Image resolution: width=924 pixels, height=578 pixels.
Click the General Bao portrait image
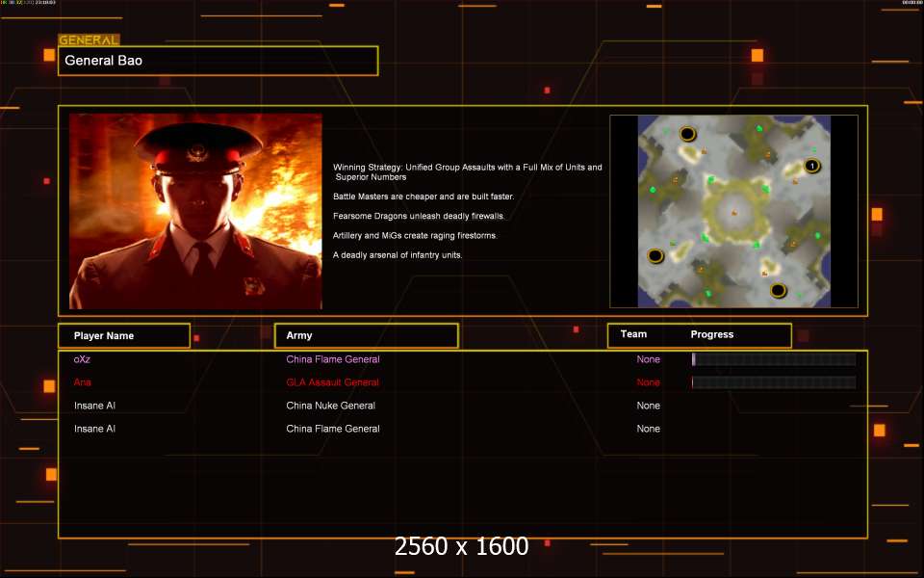click(195, 211)
